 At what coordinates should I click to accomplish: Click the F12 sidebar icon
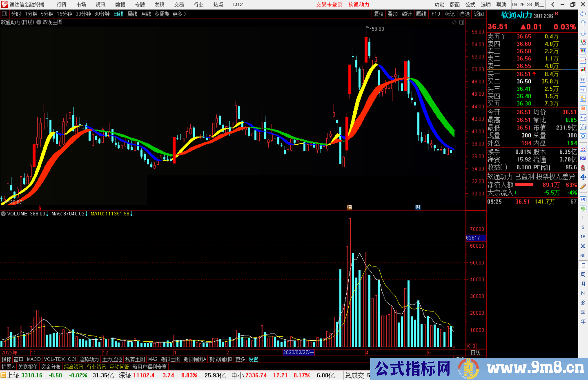point(583,118)
